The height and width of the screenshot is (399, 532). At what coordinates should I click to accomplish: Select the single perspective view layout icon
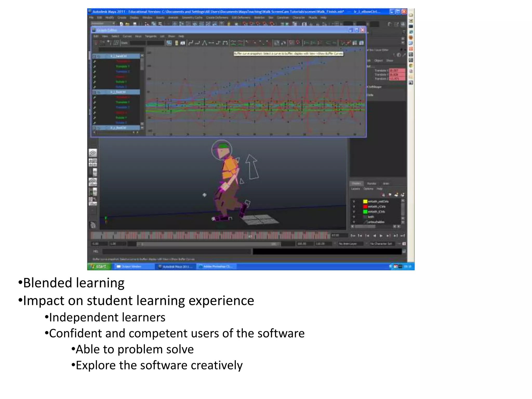tap(93, 153)
